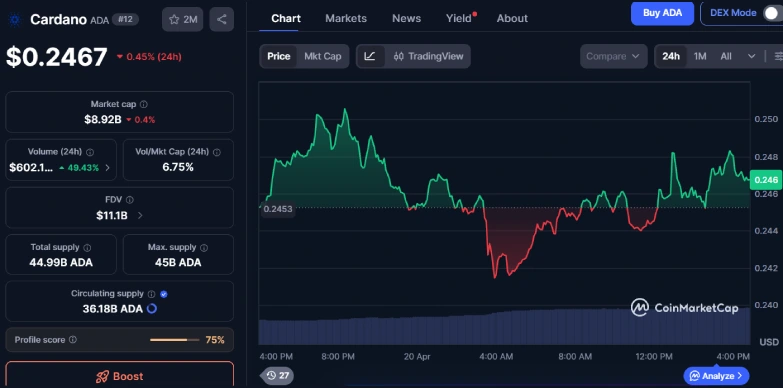
Task: Click the Profile score info icon
Action: click(73, 340)
